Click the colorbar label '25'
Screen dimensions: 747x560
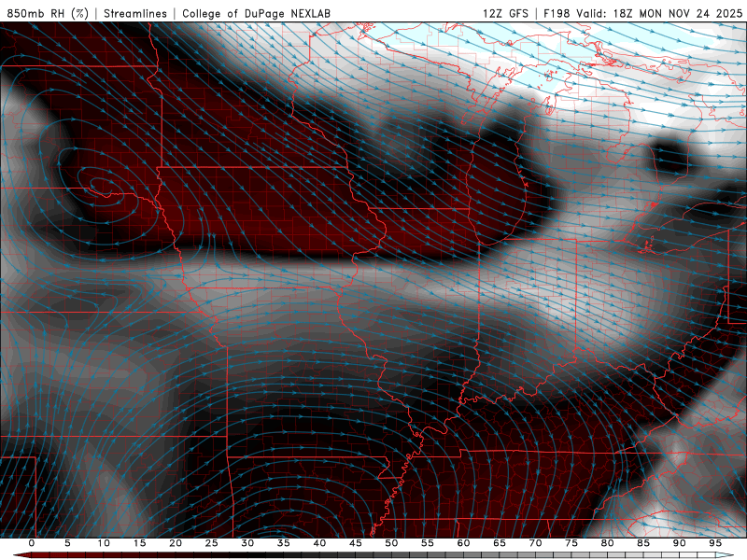(212, 543)
